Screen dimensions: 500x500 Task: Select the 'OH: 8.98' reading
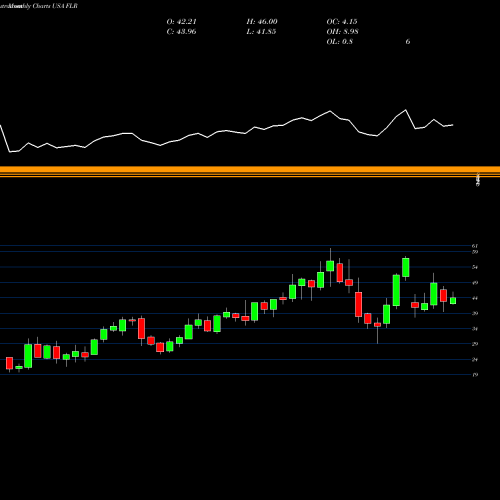pos(342,32)
